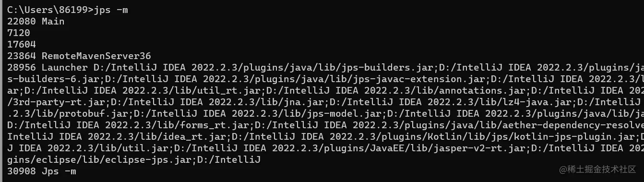The width and height of the screenshot is (644, 182).
Task: Click the 'jps -m' command on the prompt line
Action: click(x=111, y=10)
